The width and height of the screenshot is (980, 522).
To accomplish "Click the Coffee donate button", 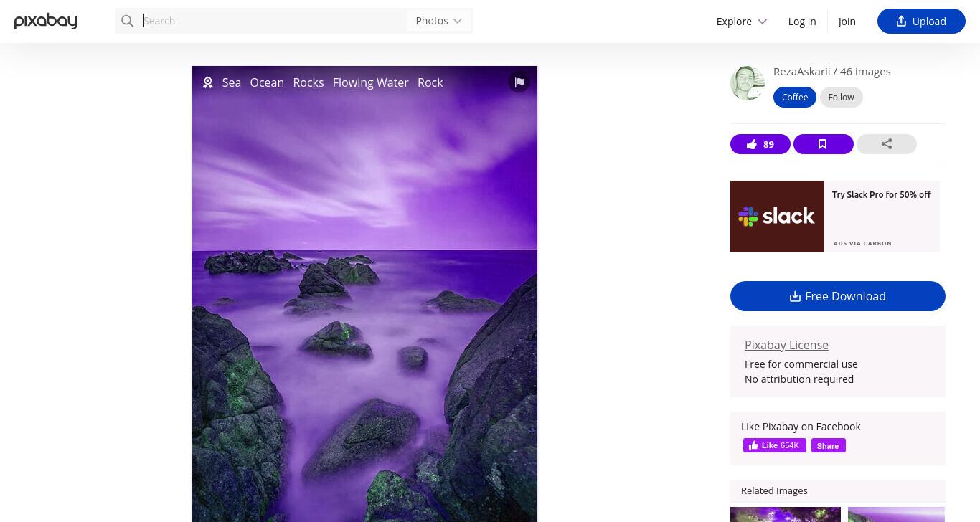I will point(795,97).
